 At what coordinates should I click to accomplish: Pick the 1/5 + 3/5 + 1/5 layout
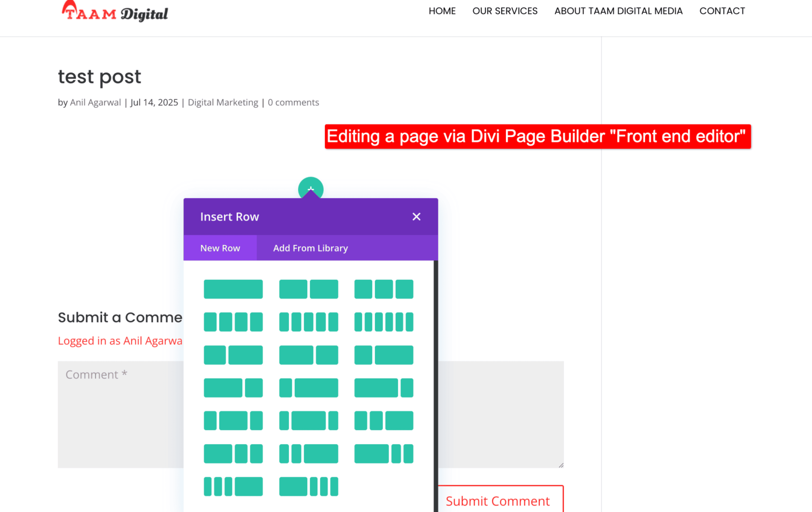(x=309, y=421)
